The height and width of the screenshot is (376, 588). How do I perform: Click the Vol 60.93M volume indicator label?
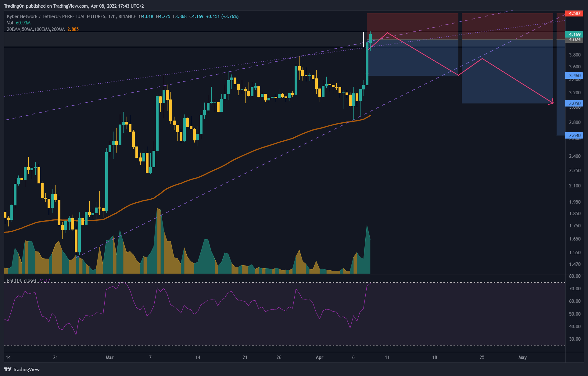point(19,23)
